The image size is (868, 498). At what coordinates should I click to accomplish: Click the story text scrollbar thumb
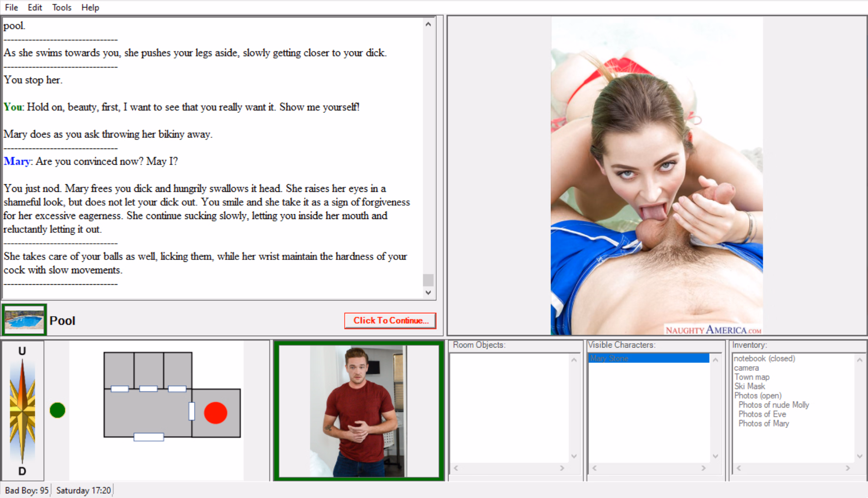click(x=428, y=280)
